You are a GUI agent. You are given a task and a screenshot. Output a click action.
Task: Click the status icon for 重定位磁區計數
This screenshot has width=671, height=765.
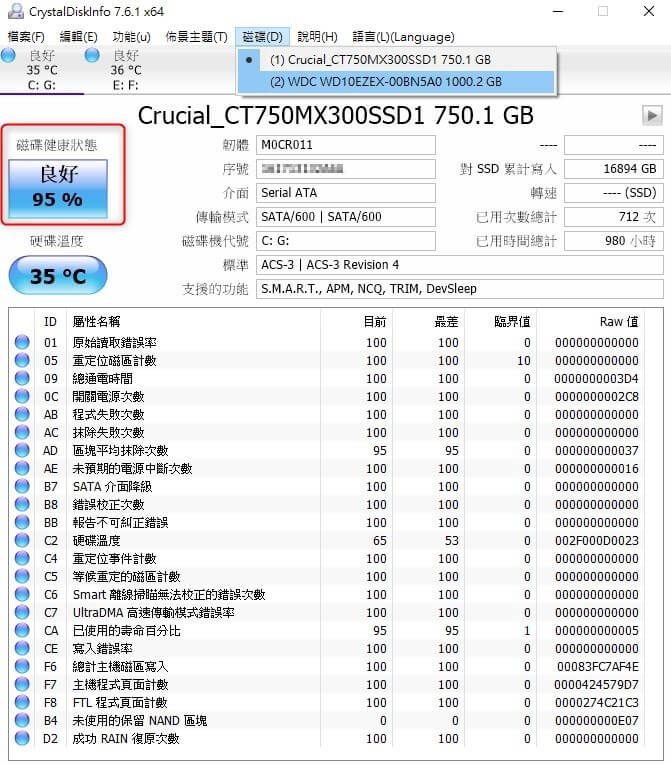click(x=22, y=360)
